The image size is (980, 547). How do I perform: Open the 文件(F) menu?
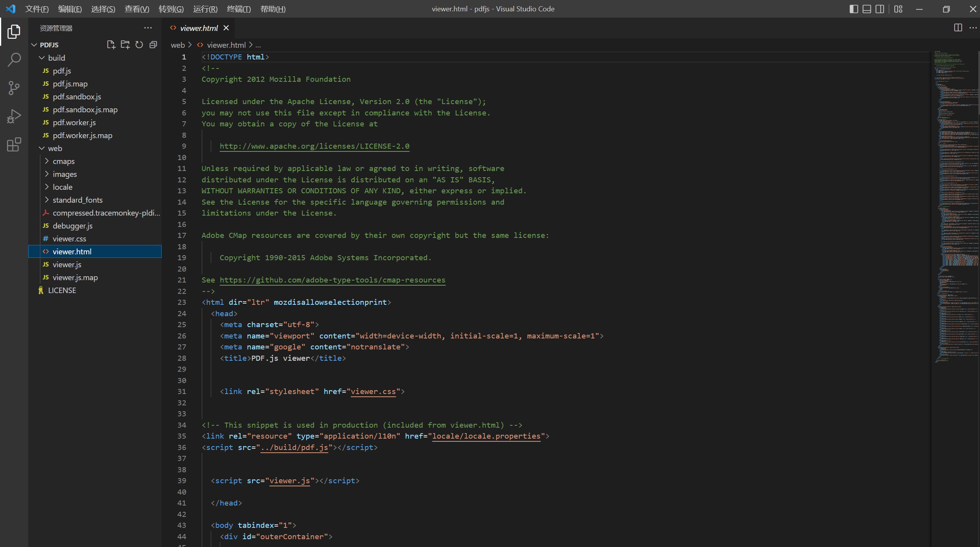click(37, 9)
